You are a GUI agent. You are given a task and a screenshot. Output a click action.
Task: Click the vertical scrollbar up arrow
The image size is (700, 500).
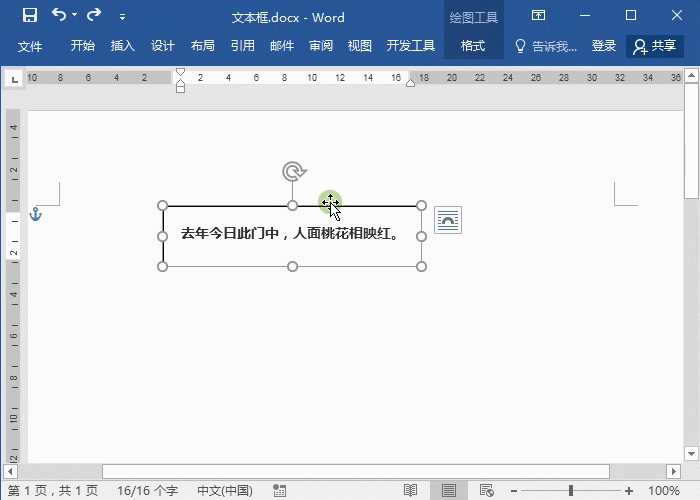click(691, 75)
